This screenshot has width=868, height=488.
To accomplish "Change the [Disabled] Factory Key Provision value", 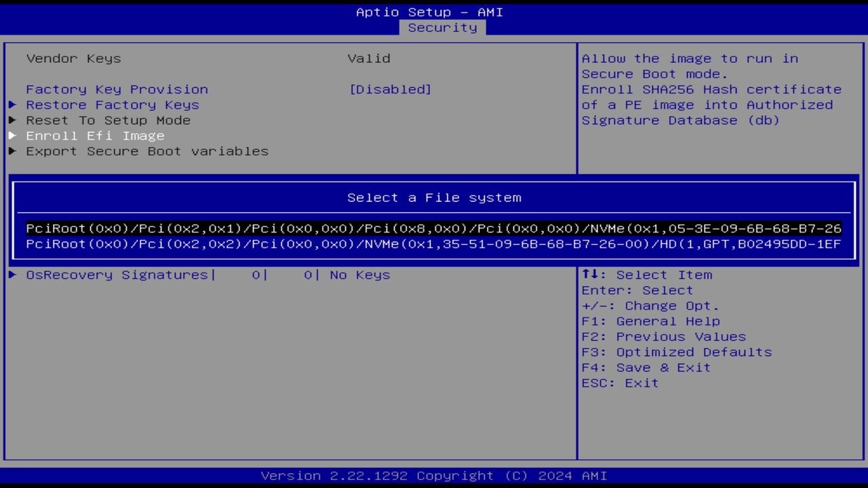I will tap(391, 89).
